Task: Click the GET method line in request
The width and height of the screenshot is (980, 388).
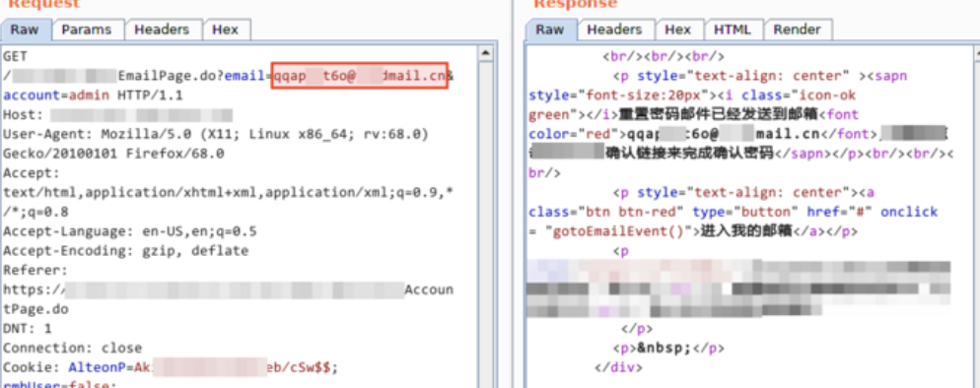Action: [15, 57]
